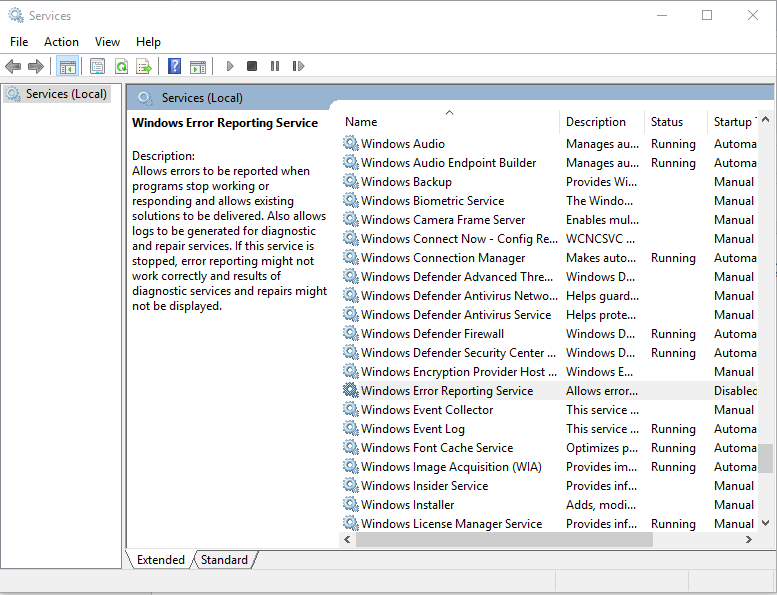Open the Action menu
The height and width of the screenshot is (595, 777).
tap(61, 42)
